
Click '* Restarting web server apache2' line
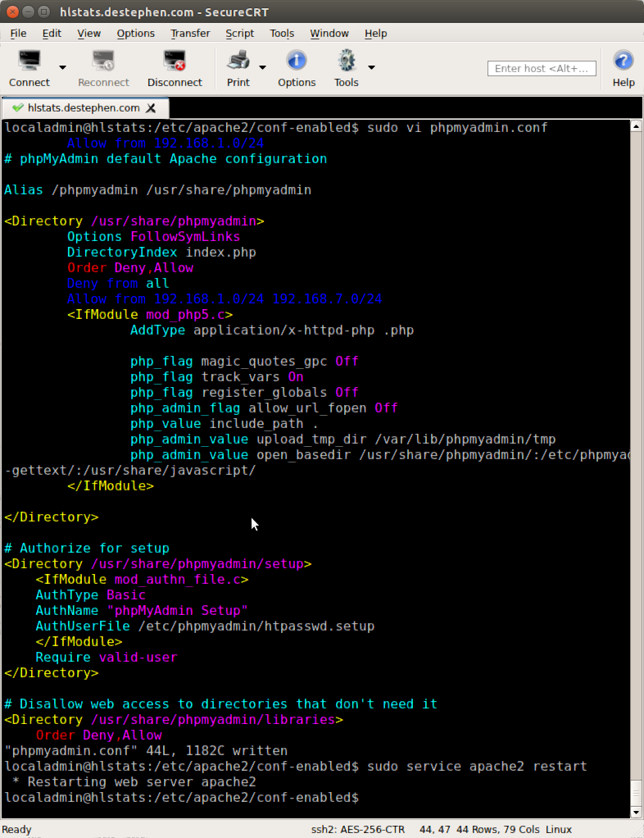(x=134, y=782)
